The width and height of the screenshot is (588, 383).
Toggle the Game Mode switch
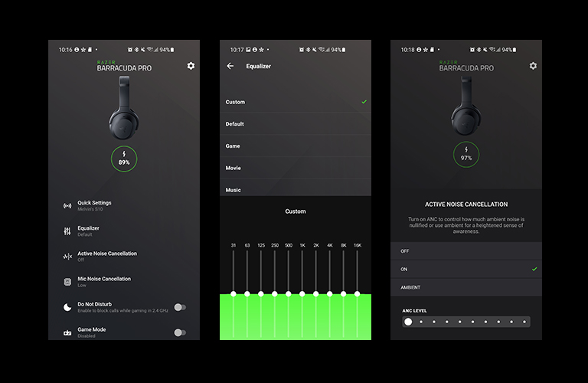click(x=180, y=332)
